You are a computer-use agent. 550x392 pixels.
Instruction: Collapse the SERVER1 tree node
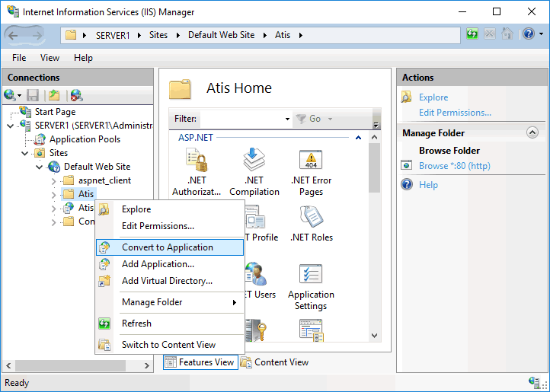(11, 126)
